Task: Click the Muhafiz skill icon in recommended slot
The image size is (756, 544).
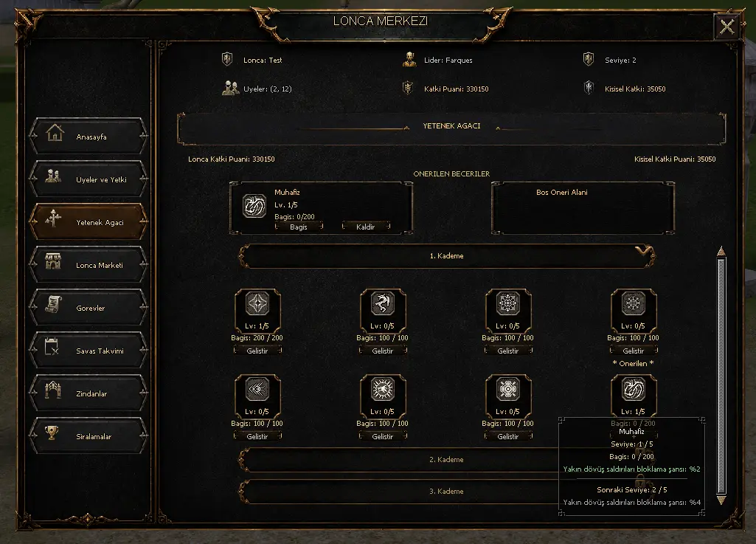Action: (254, 207)
